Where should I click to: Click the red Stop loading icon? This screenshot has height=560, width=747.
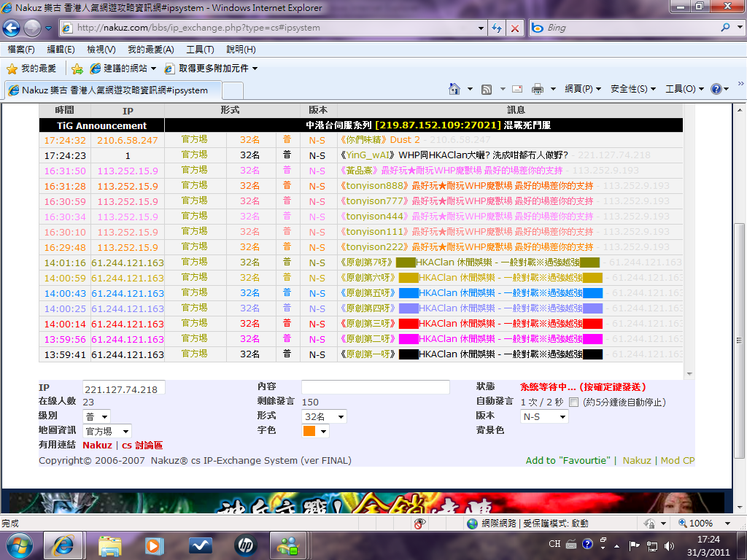point(515,28)
